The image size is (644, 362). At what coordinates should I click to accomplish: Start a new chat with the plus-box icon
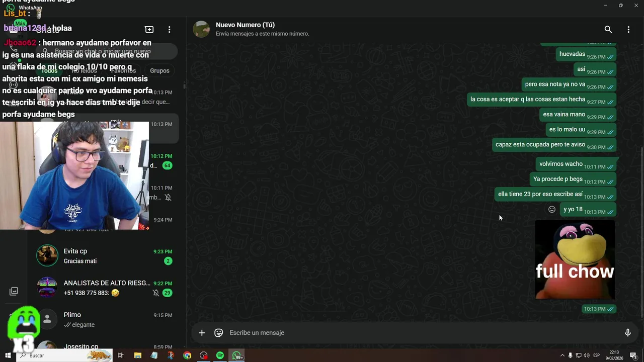149,30
